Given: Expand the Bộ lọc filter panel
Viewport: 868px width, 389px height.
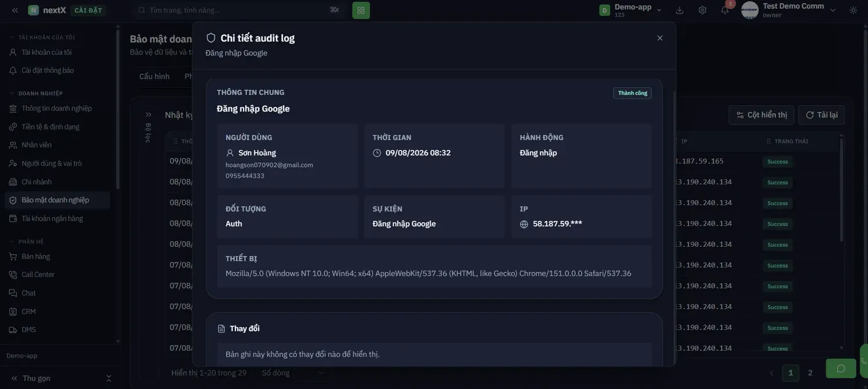Looking at the screenshot, I should pyautogui.click(x=148, y=114).
